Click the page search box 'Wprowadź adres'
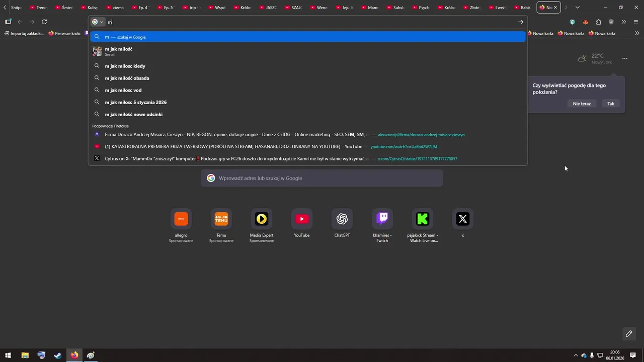The height and width of the screenshot is (362, 644). [x=322, y=178]
